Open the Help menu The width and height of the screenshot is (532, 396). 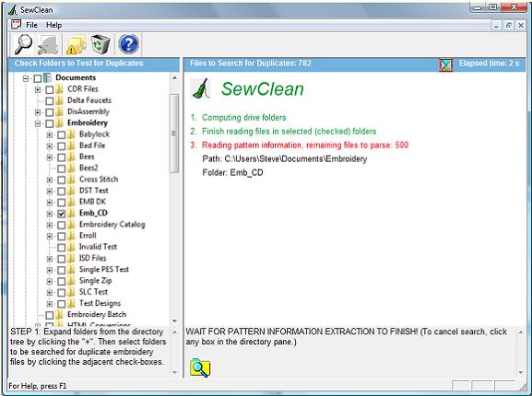54,25
